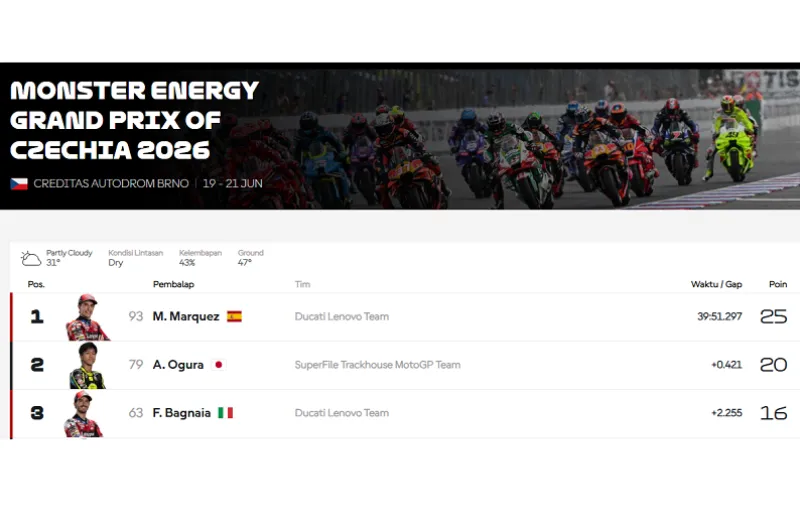Screen dimensions: 800x528
Task: Click rider number 63
Action: (x=136, y=413)
